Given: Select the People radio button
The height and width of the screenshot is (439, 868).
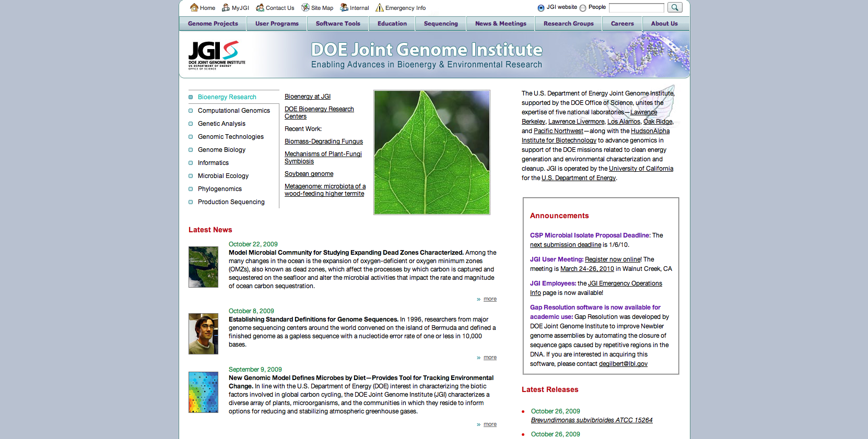Looking at the screenshot, I should [583, 8].
